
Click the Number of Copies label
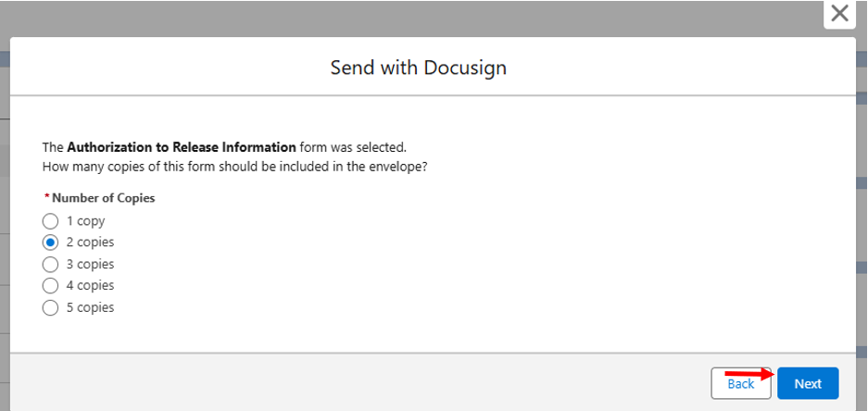104,198
